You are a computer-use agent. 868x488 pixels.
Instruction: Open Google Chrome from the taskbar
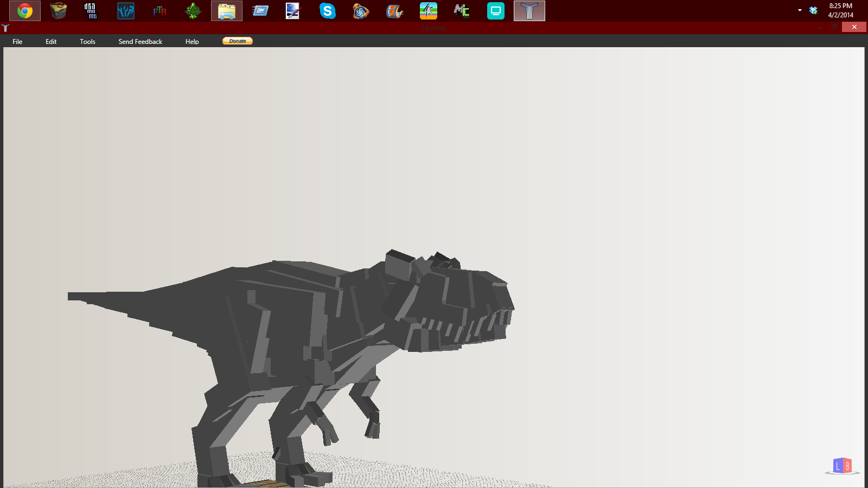pos(24,10)
